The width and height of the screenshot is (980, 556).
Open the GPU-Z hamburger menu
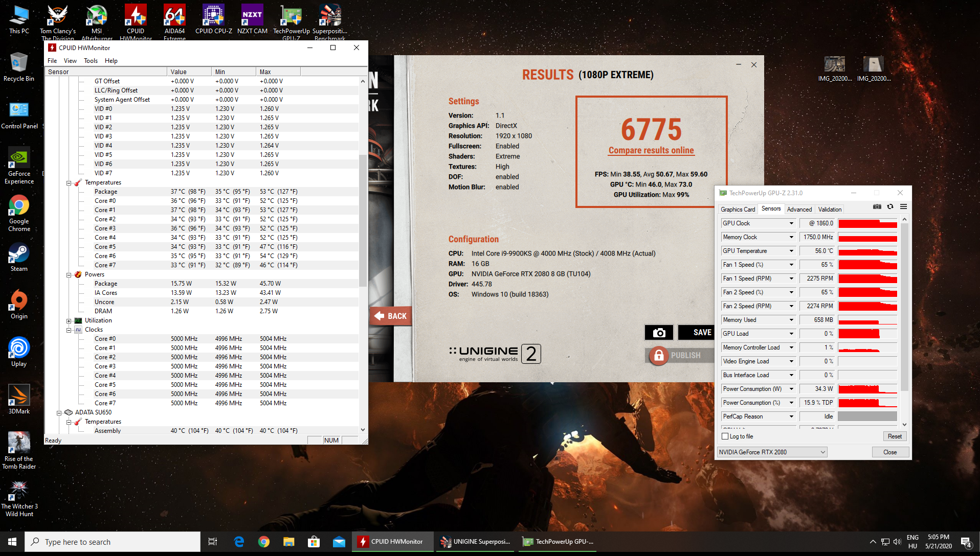(x=903, y=206)
